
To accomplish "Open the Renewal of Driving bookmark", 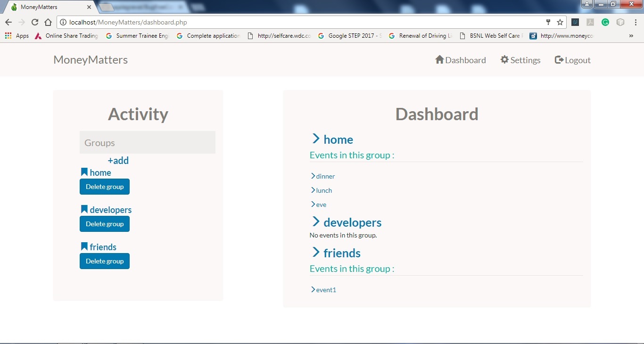I will 421,36.
